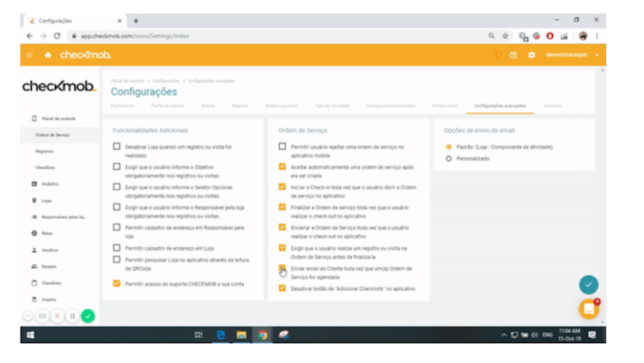Viewport: 644px width, 363px height.
Task: Open settings gear in orange header
Action: click(532, 55)
